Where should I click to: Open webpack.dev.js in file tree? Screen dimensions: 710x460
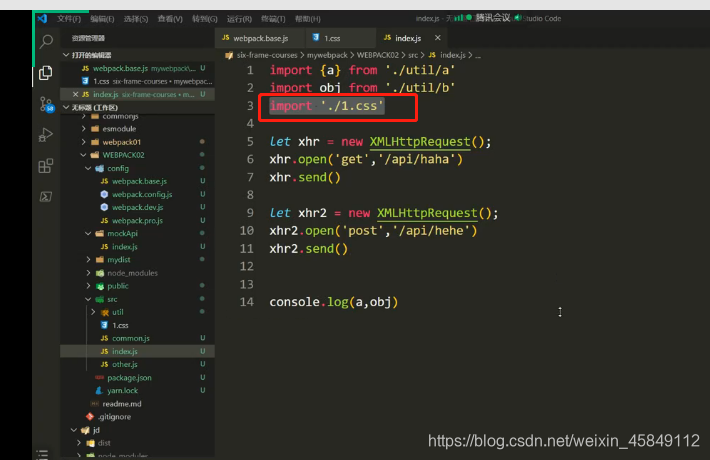tap(138, 207)
